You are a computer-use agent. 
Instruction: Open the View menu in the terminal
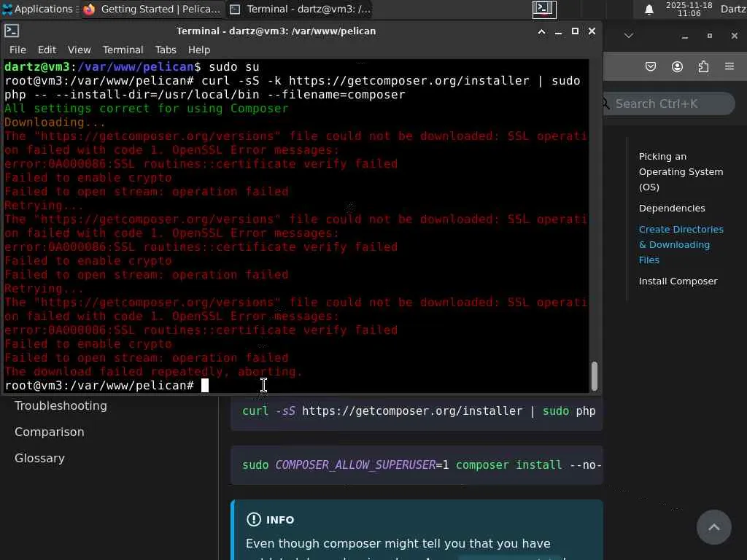pos(79,50)
